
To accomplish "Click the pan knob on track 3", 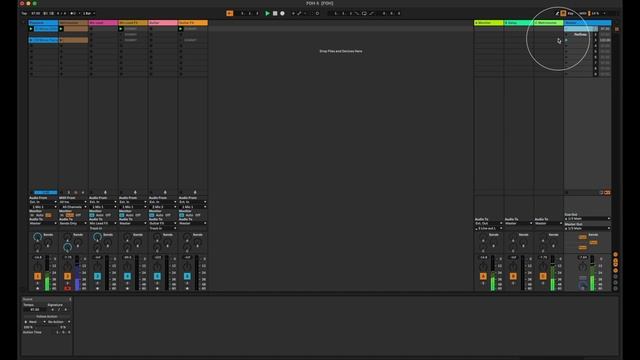I will click(97, 267).
